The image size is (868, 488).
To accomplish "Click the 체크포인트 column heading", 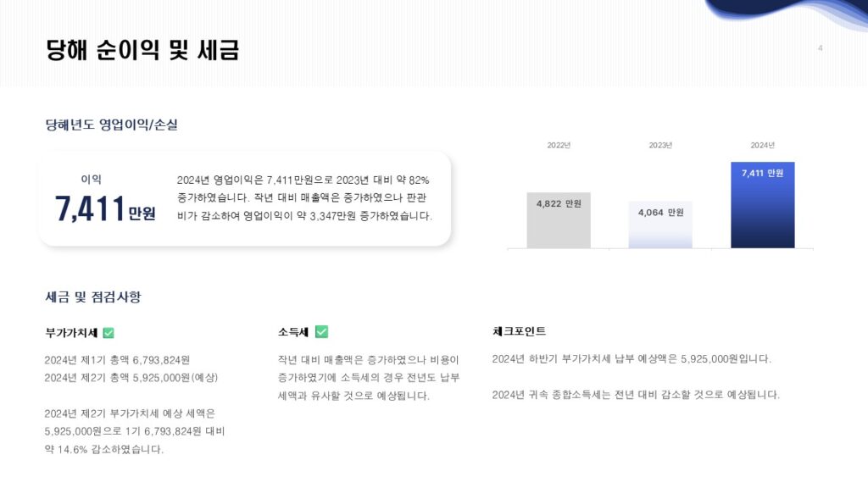I will pyautogui.click(x=519, y=331).
